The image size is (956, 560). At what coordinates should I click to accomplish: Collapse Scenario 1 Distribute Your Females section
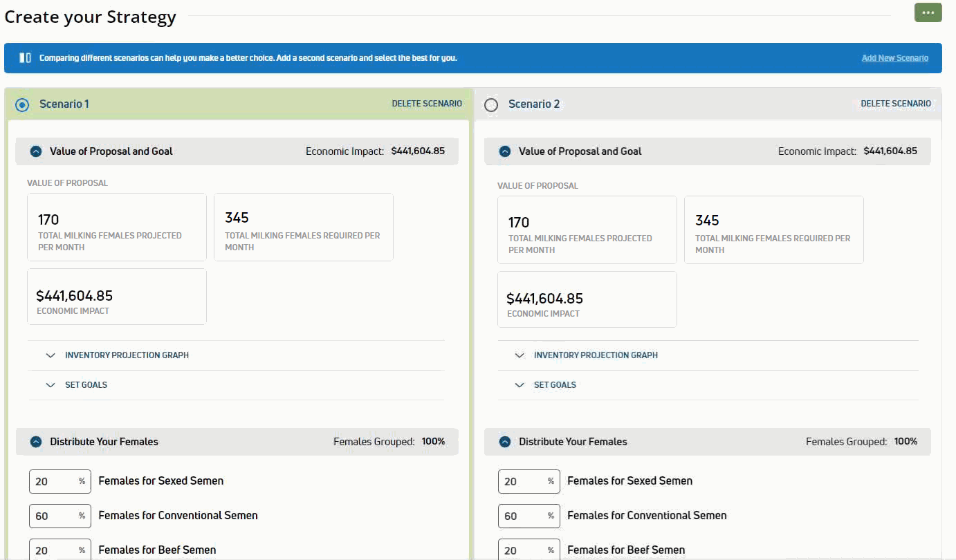(36, 442)
